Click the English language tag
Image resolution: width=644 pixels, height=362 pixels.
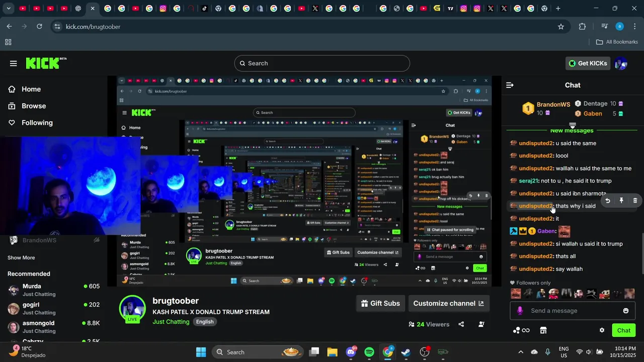pos(205,322)
